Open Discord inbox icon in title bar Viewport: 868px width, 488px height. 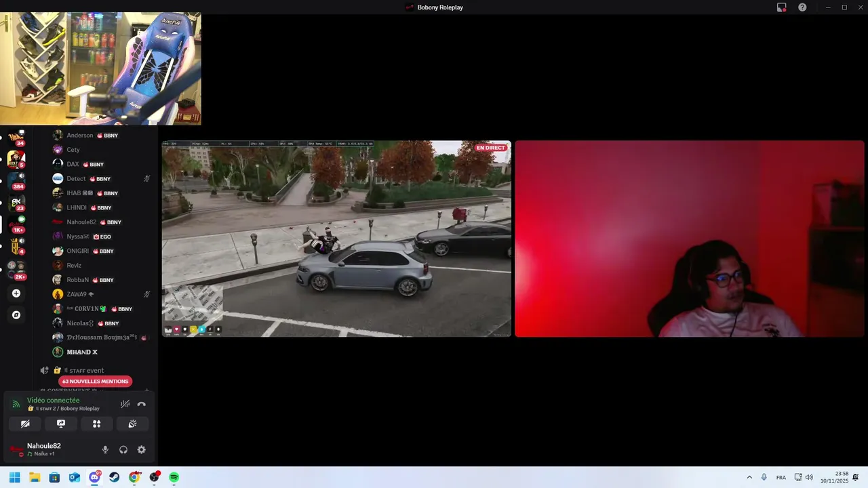(x=781, y=7)
